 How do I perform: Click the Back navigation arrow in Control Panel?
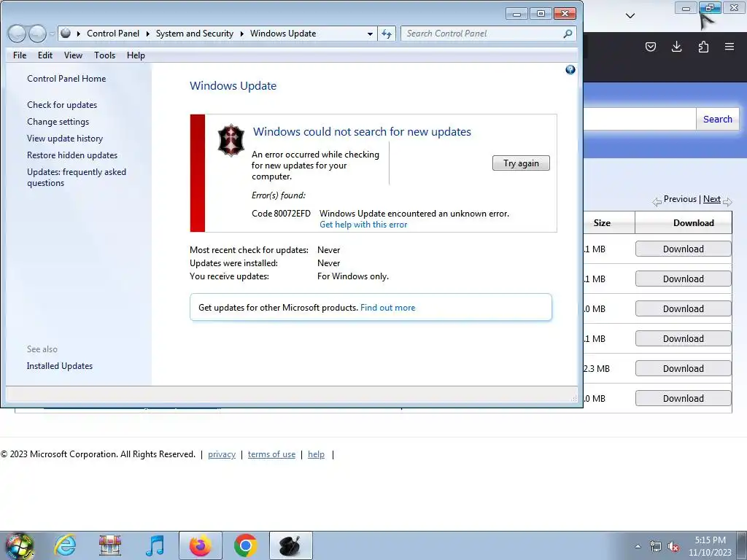pyautogui.click(x=18, y=34)
